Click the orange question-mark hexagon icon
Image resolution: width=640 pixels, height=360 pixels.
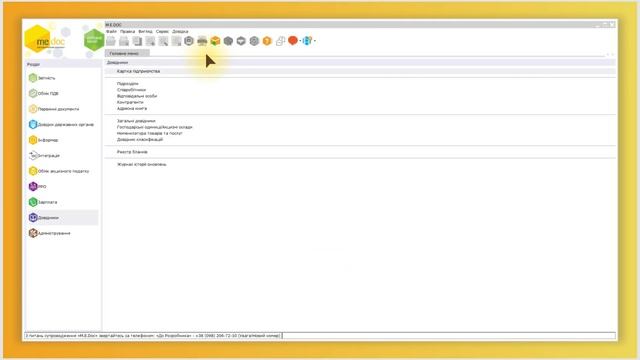pos(267,41)
